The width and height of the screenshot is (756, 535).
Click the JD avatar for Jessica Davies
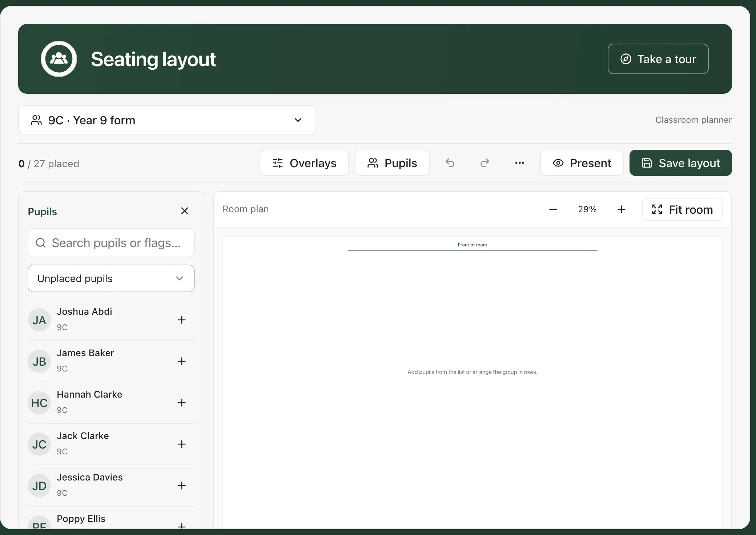[39, 486]
